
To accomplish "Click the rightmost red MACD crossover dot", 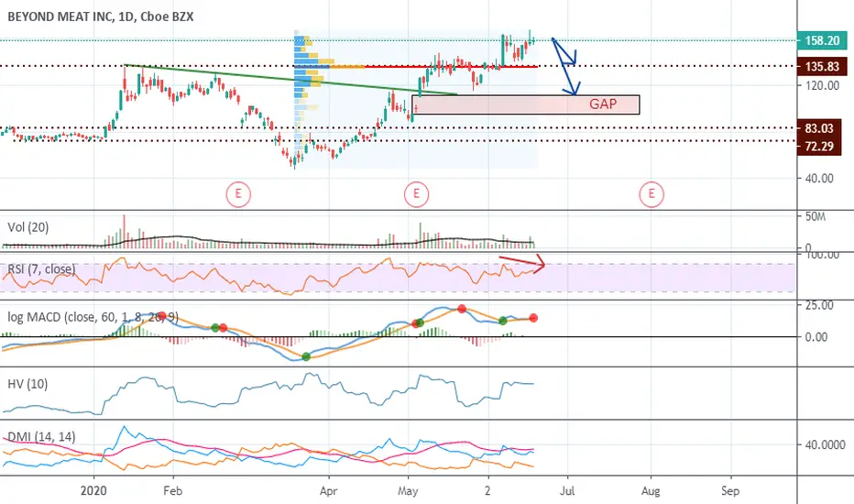I will pos(533,318).
